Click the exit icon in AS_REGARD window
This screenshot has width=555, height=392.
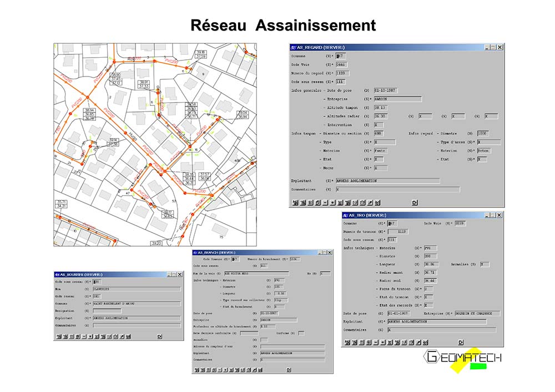[x=415, y=202]
